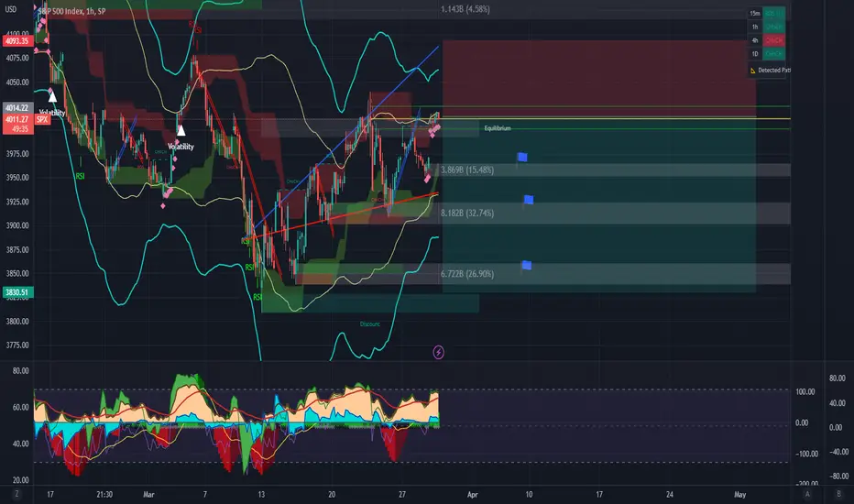Viewport: 854px width, 504px height.
Task: Click the 7 date on time axis
Action: point(204,495)
